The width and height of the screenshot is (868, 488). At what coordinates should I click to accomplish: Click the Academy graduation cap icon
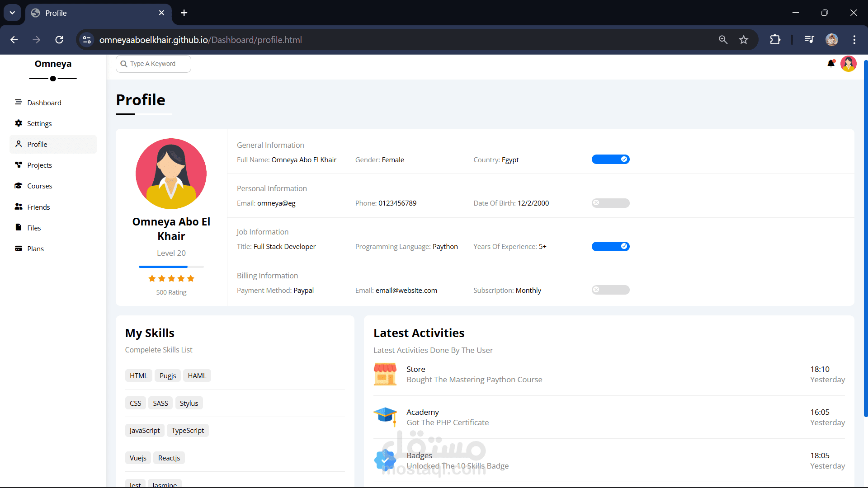tap(385, 417)
